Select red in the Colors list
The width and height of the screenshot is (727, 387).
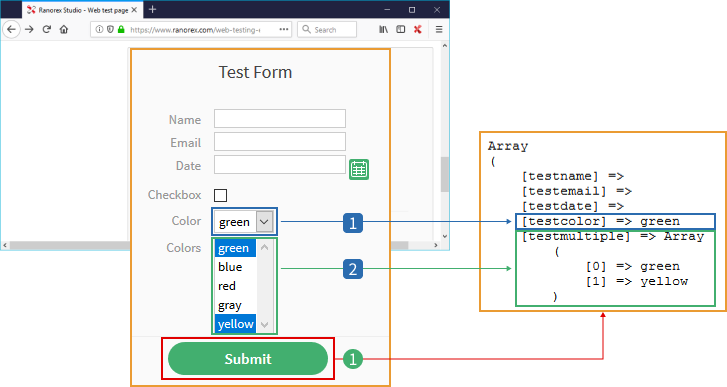[235, 286]
